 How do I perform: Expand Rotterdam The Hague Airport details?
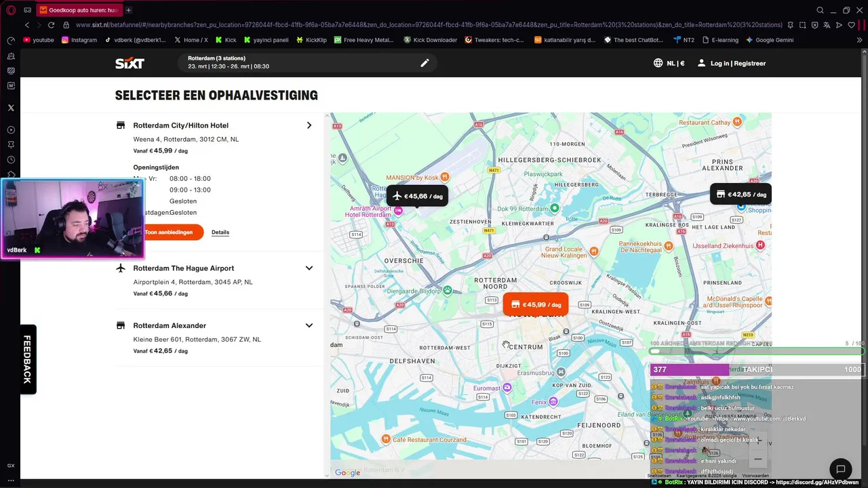pos(309,268)
